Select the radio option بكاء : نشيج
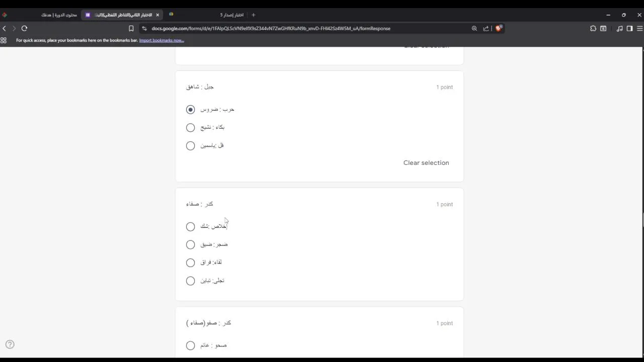The width and height of the screenshot is (644, 362). (x=190, y=128)
